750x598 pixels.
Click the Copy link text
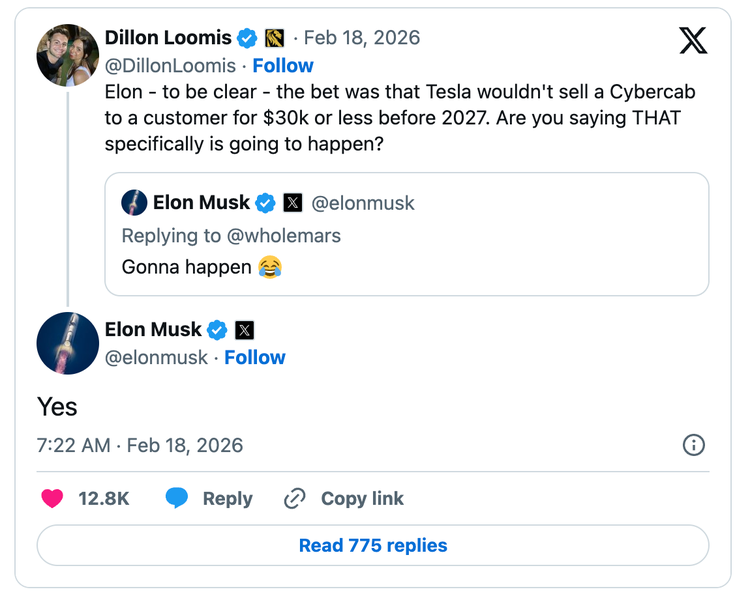click(x=362, y=498)
